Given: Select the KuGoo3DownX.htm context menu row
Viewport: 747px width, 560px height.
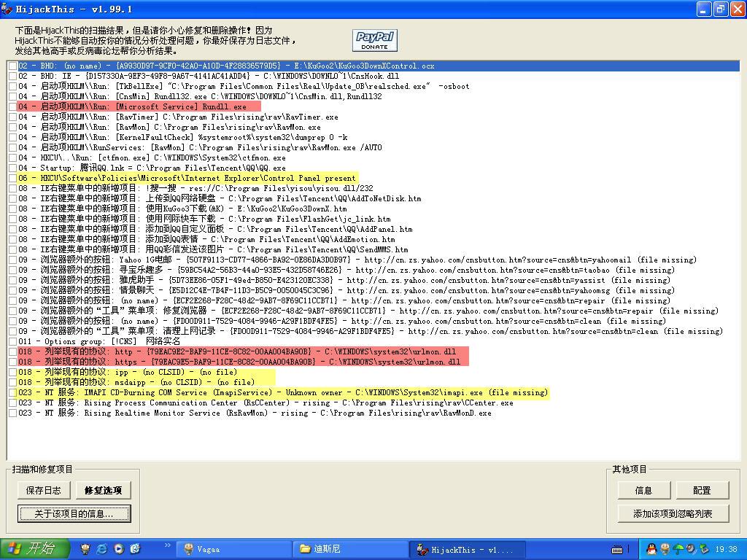Looking at the screenshot, I should pyautogui.click(x=182, y=209).
